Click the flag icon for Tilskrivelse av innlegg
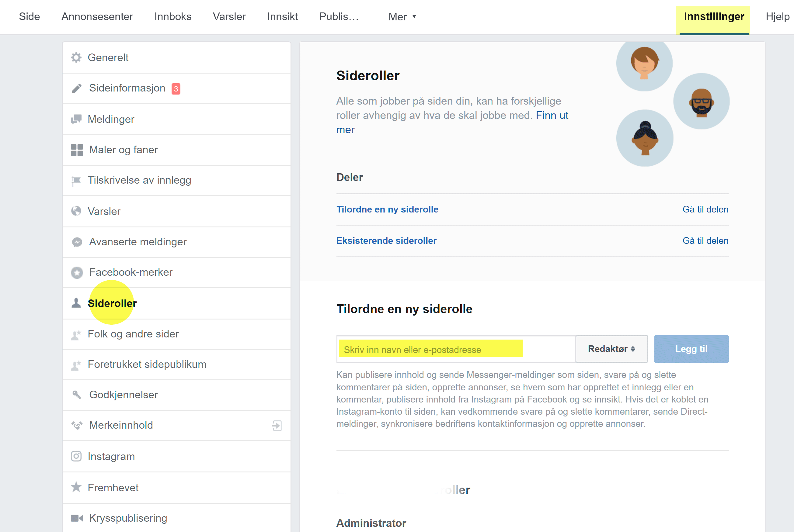Image resolution: width=794 pixels, height=532 pixels. point(76,181)
